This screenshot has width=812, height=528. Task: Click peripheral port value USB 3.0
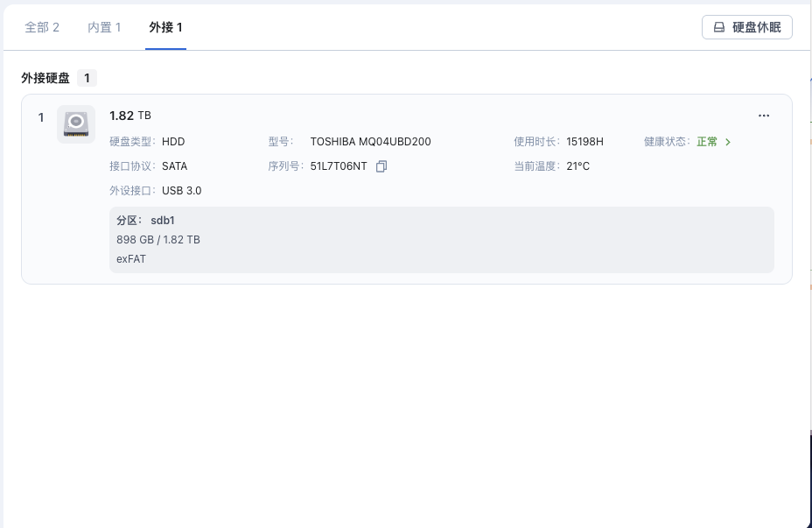[182, 191]
